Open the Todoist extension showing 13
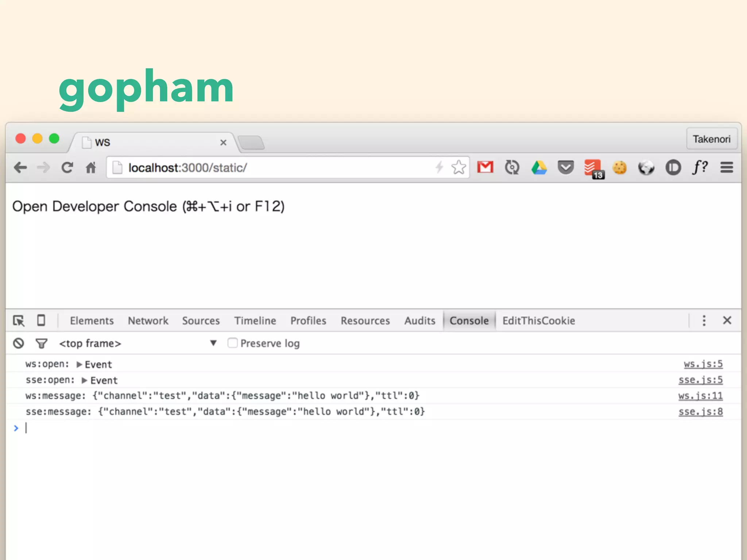 coord(593,169)
